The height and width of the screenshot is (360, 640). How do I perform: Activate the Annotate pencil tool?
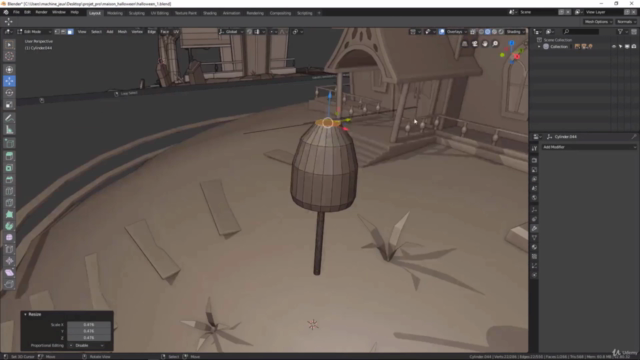(x=9, y=118)
